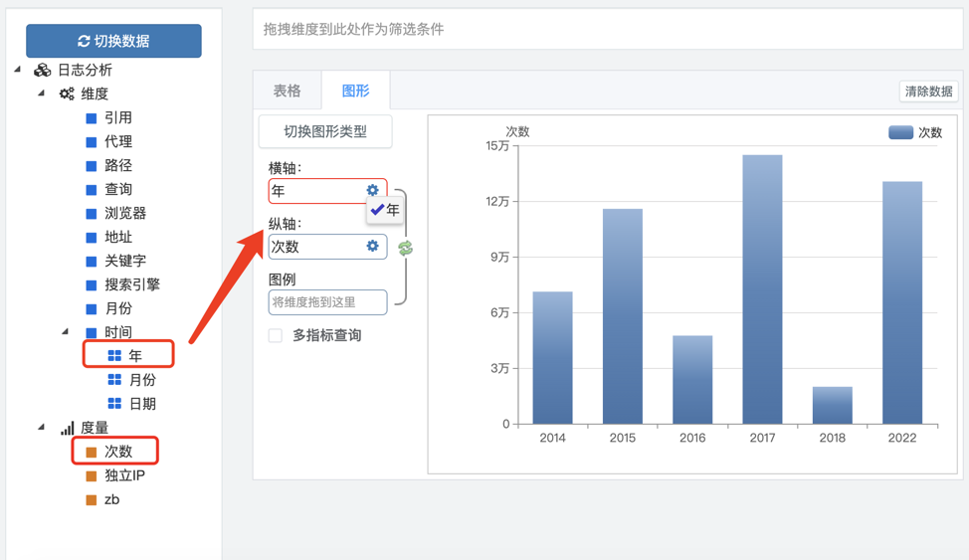Image resolution: width=969 pixels, height=560 pixels.
Task: Click the 维度 gears icon
Action: (x=67, y=93)
